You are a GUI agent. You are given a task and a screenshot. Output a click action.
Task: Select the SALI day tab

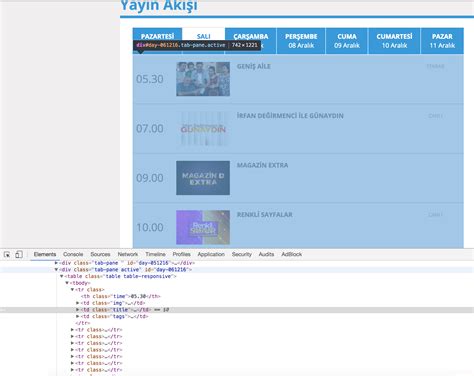(x=203, y=36)
